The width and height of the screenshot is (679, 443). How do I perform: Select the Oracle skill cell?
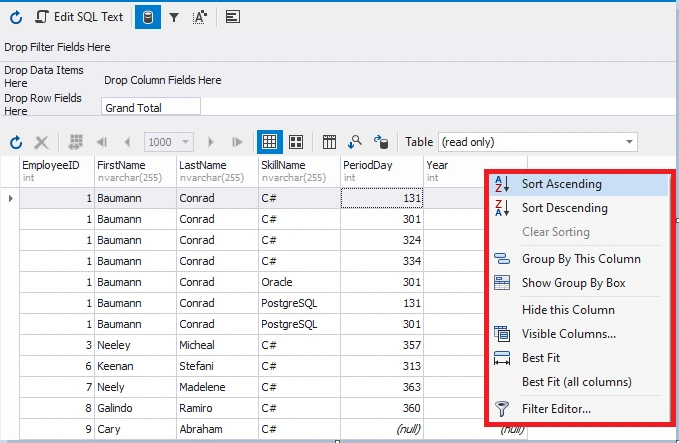[299, 282]
